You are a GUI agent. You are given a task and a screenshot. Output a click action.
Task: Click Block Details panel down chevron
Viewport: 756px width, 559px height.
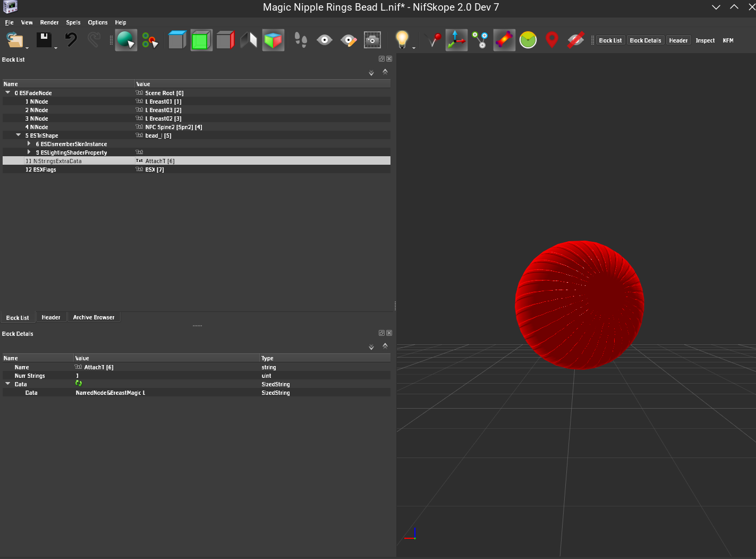[371, 348]
